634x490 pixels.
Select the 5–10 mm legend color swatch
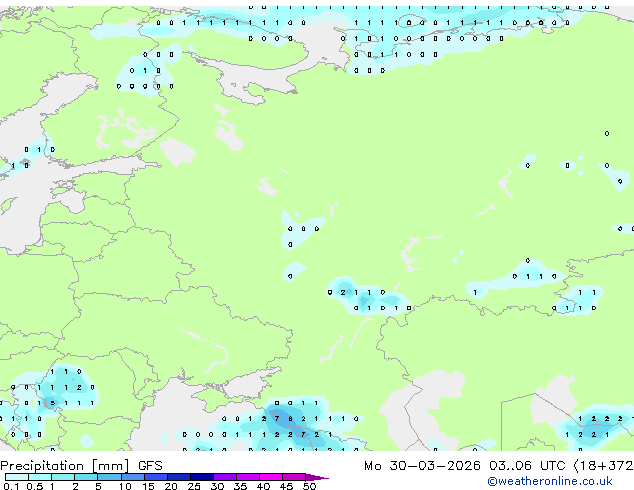[109, 477]
